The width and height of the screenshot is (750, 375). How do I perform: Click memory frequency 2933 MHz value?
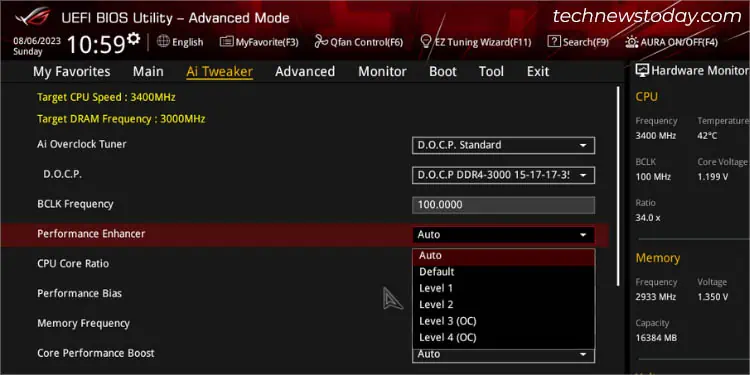click(656, 297)
